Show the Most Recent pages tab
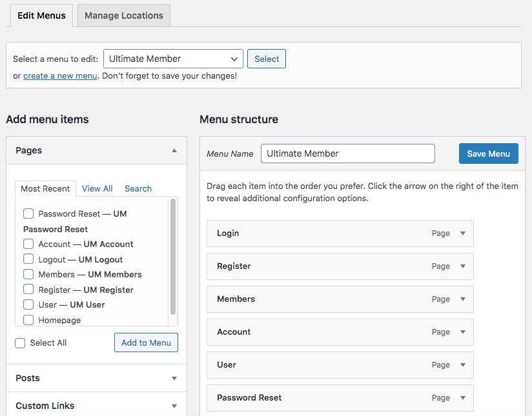Viewport: 532px width, 416px height. (x=45, y=188)
